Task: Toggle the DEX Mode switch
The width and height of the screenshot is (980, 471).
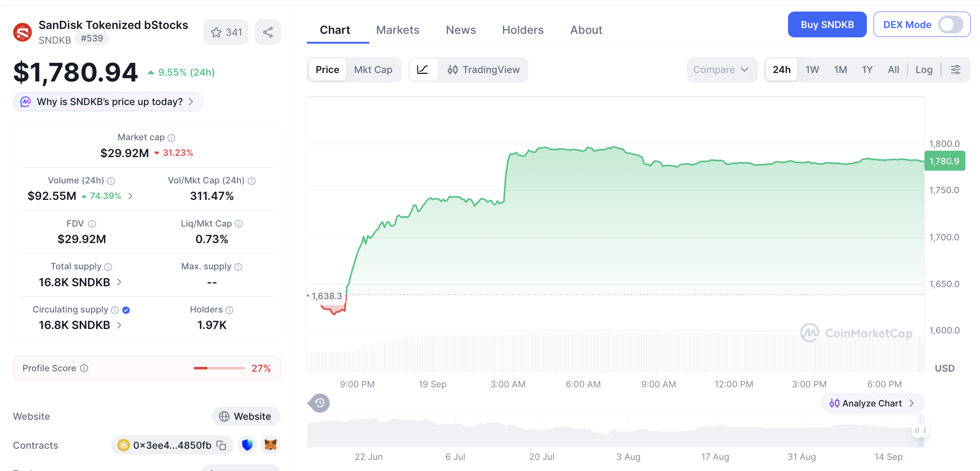Action: (x=951, y=24)
